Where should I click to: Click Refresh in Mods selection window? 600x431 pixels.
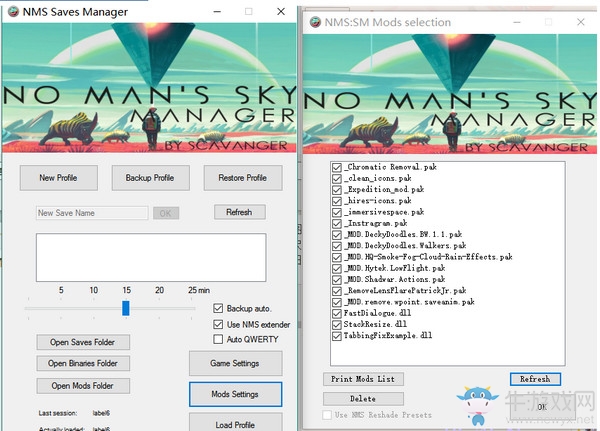535,379
